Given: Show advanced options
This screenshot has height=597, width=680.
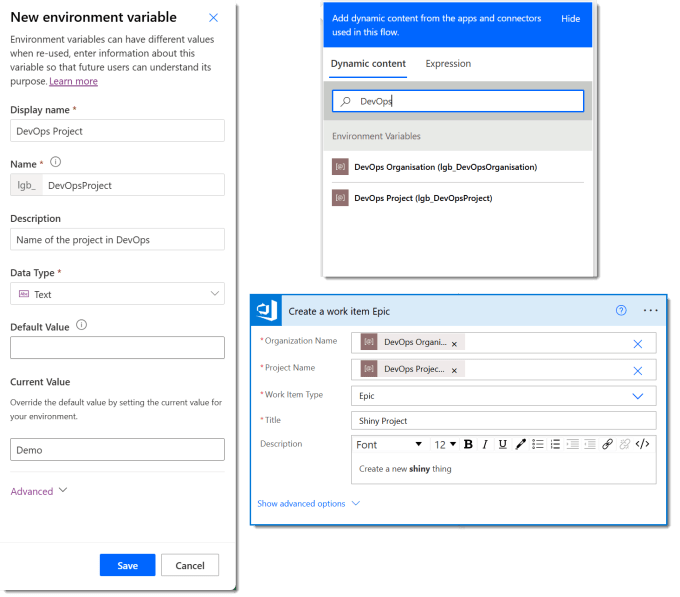Looking at the screenshot, I should (309, 503).
